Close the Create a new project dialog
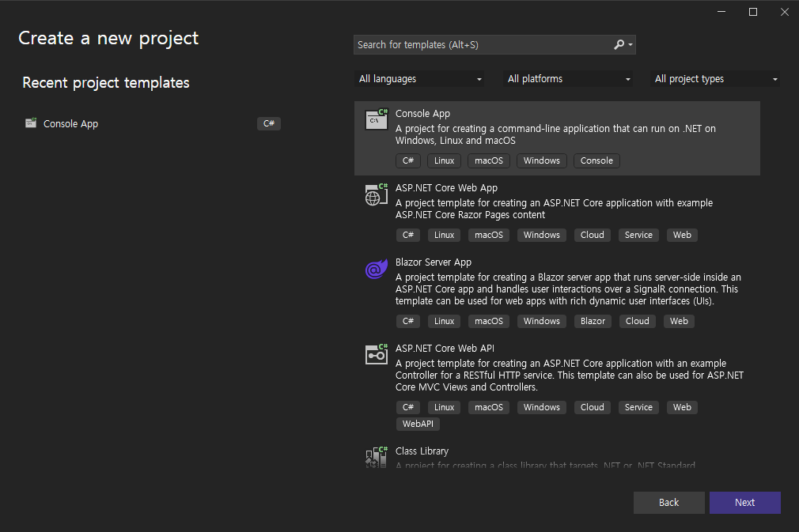Viewport: 799px width, 532px height. [785, 12]
